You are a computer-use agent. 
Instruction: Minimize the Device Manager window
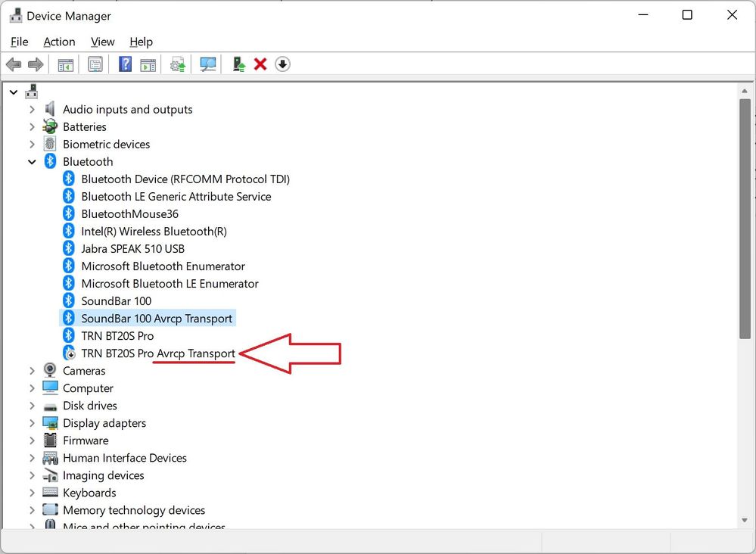[642, 15]
